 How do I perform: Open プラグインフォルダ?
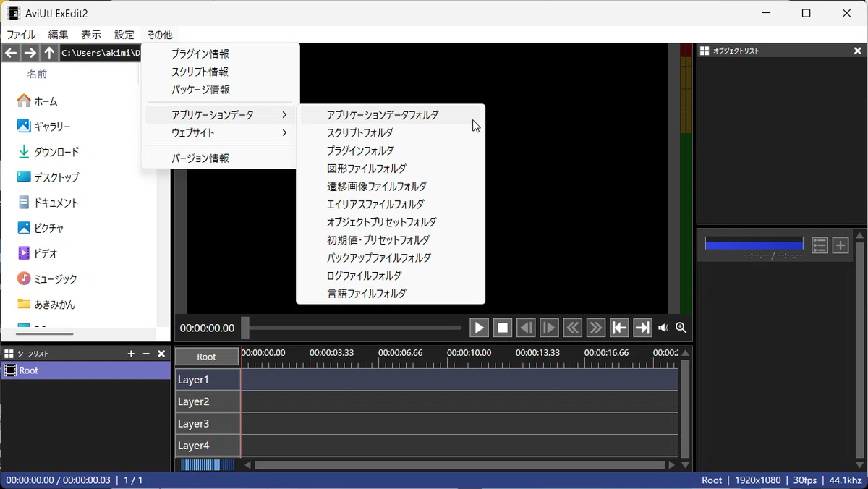[x=391, y=150]
